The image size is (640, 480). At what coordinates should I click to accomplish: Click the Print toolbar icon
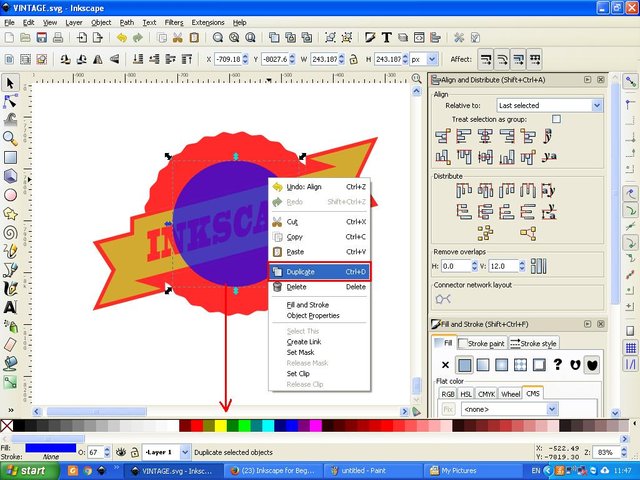point(58,38)
